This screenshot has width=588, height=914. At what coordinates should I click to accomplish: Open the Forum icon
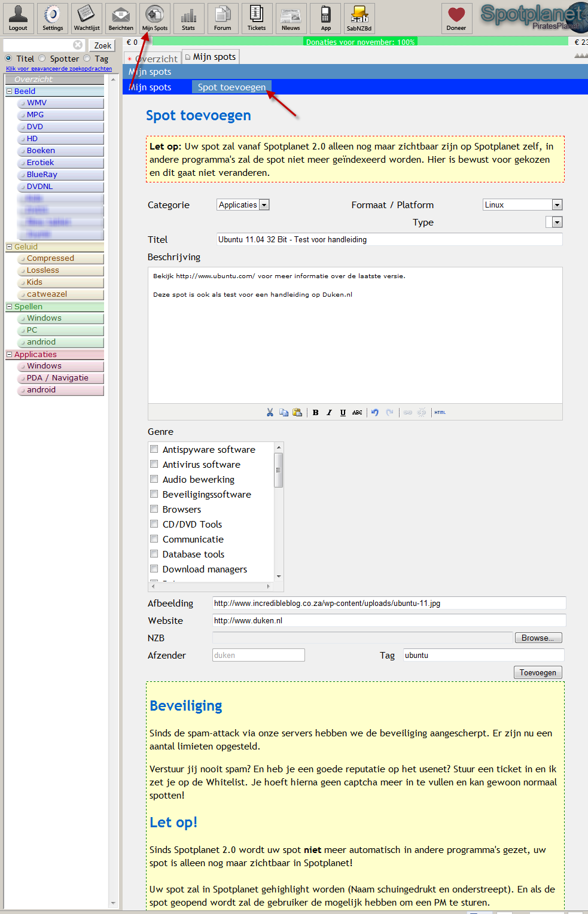(x=223, y=18)
